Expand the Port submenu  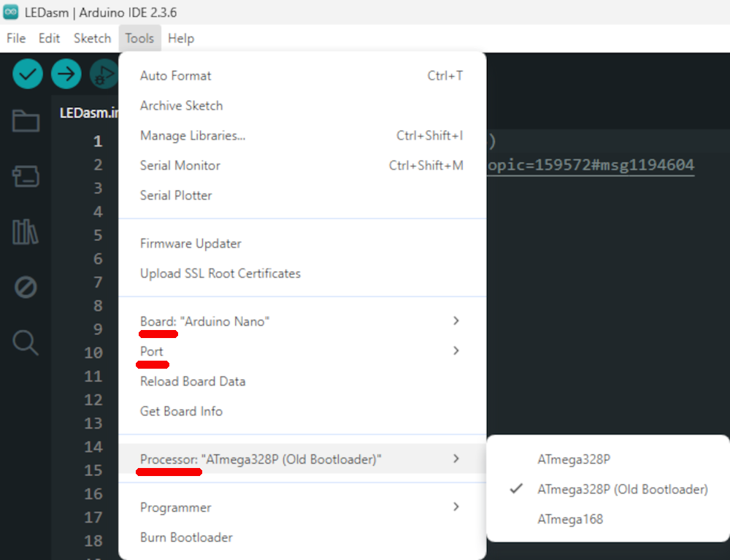pos(303,351)
